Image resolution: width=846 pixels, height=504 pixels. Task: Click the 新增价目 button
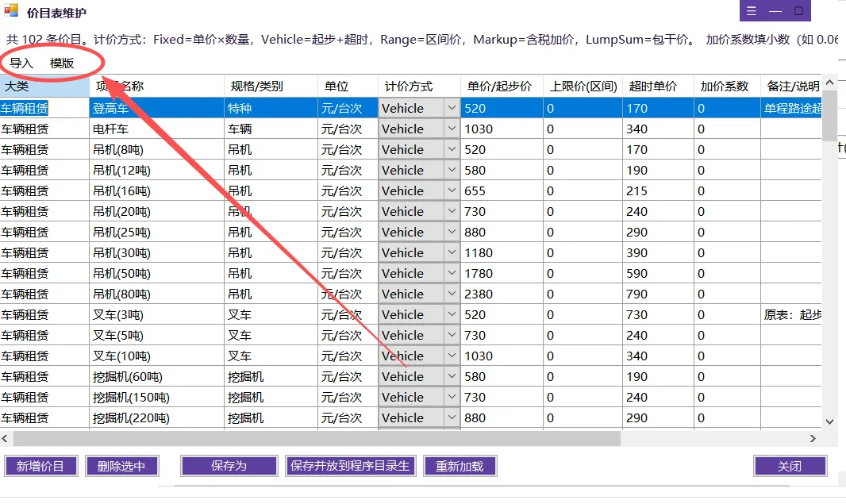tap(41, 466)
